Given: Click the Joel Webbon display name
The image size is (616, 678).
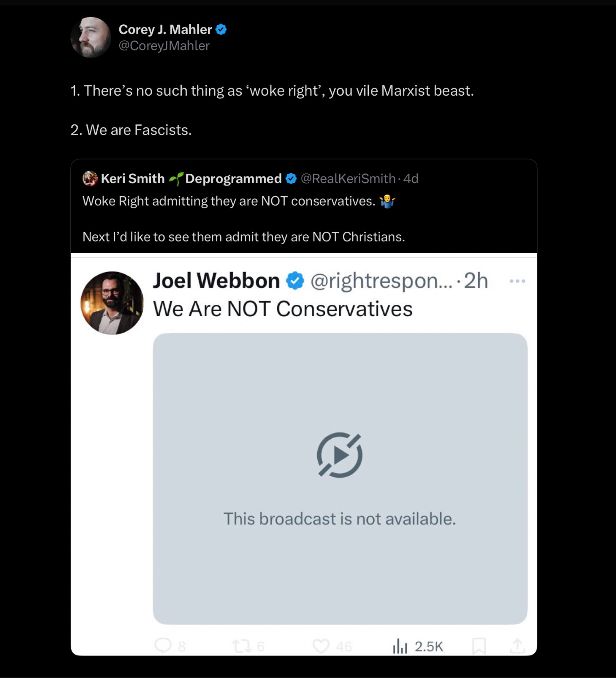Looking at the screenshot, I should pos(216,281).
